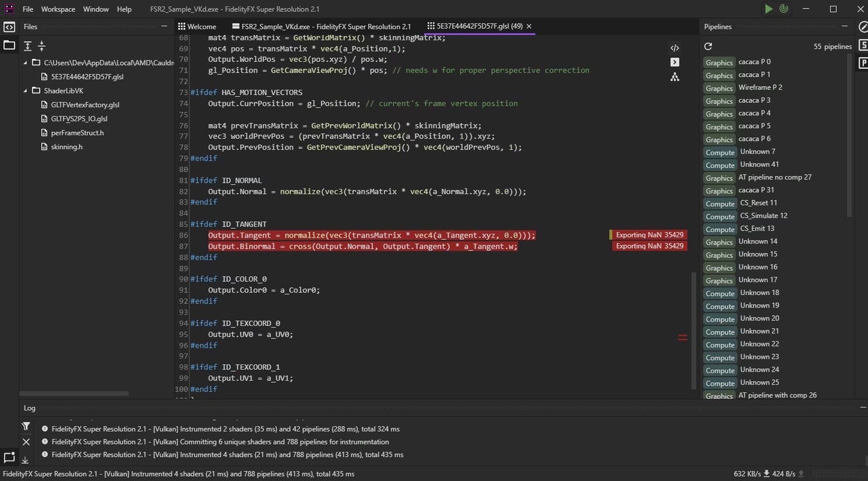Viewport: 868px width, 481px height.
Task: Close the 5E37E44642F5D57F.glsl tab
Action: click(529, 26)
